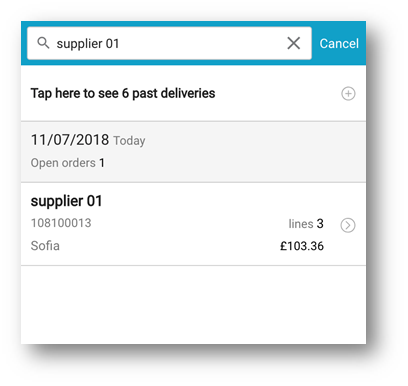This screenshot has height=386, width=408.
Task: Tap the 'Tap here to see 6 past deliveries' row
Action: pos(193,93)
